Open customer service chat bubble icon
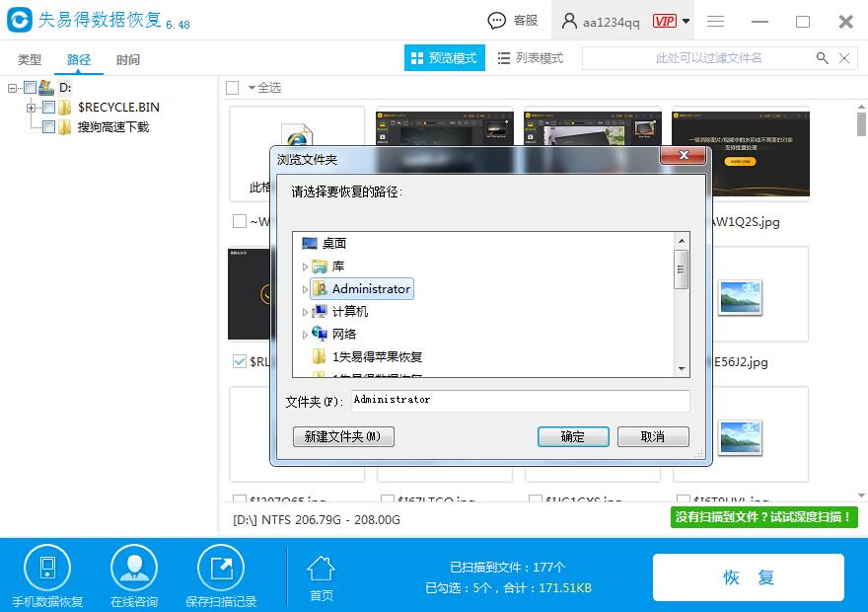Screen dimensions: 868x612 [496, 21]
